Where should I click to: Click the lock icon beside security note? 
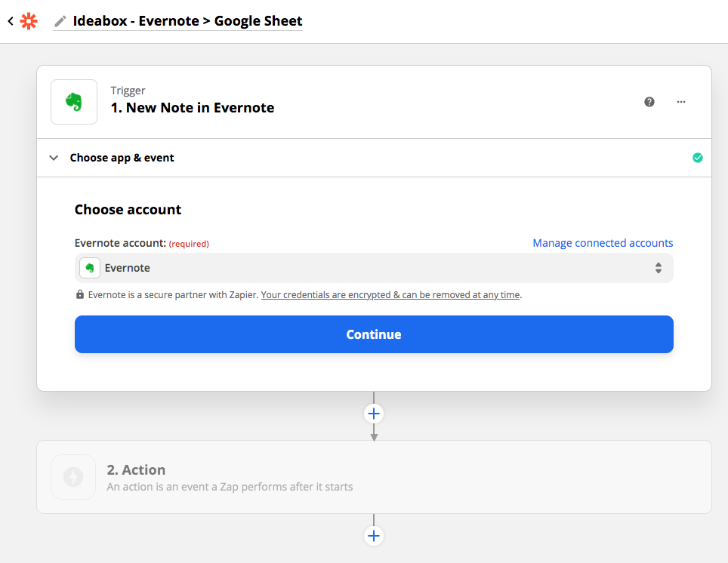80,294
